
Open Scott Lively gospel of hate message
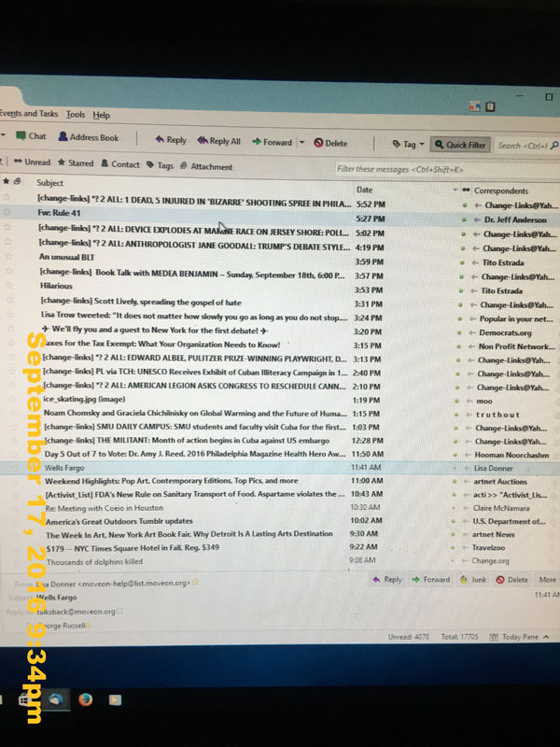coord(141,302)
